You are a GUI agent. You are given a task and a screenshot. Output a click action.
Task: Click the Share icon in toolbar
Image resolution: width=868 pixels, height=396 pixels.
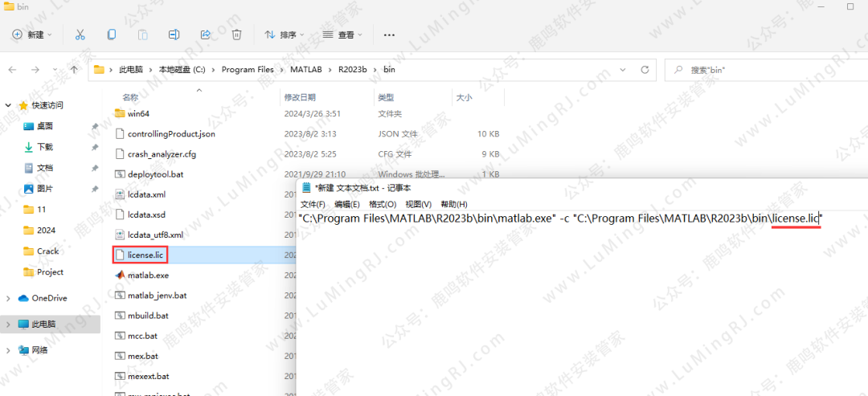[205, 35]
